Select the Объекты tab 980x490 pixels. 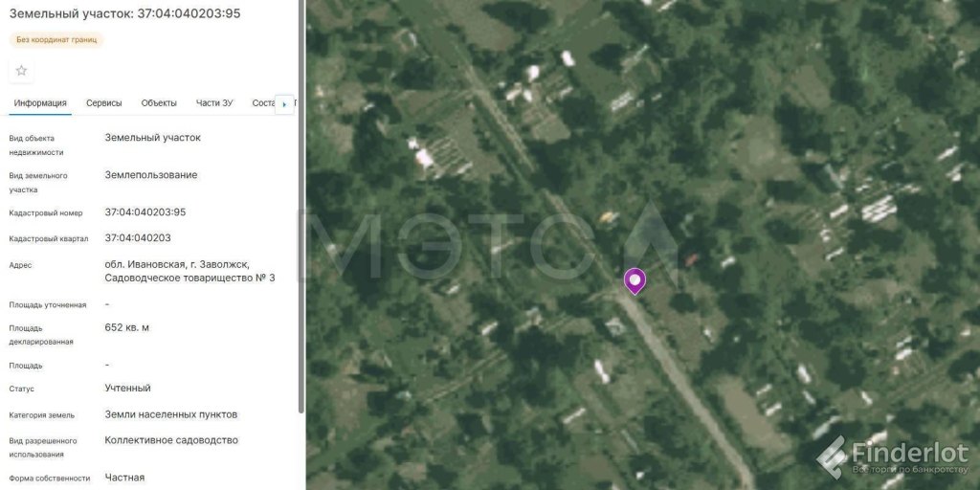tap(159, 103)
